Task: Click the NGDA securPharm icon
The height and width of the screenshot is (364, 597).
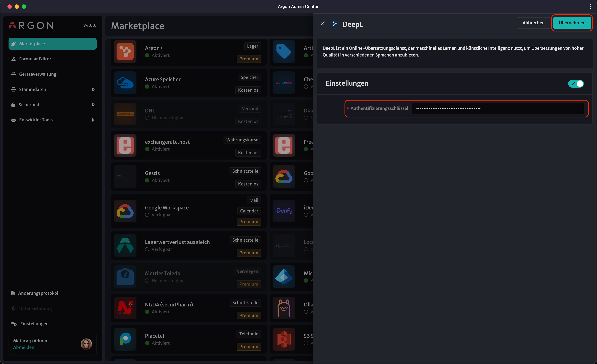Action: (125, 308)
